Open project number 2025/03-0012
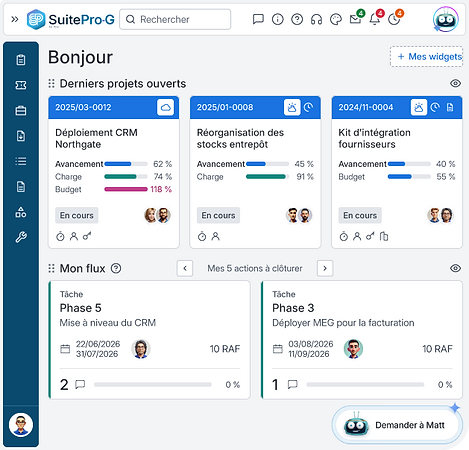Viewport: 469px width, 450px height. coord(83,107)
